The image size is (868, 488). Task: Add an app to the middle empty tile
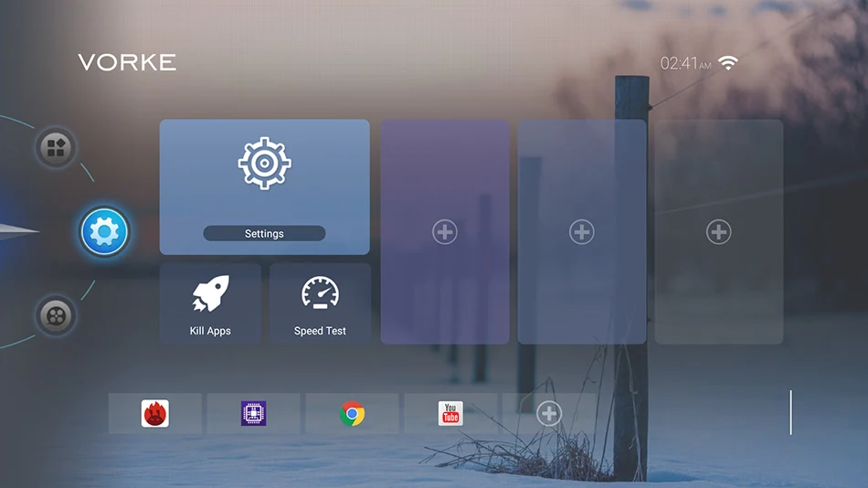click(x=582, y=231)
